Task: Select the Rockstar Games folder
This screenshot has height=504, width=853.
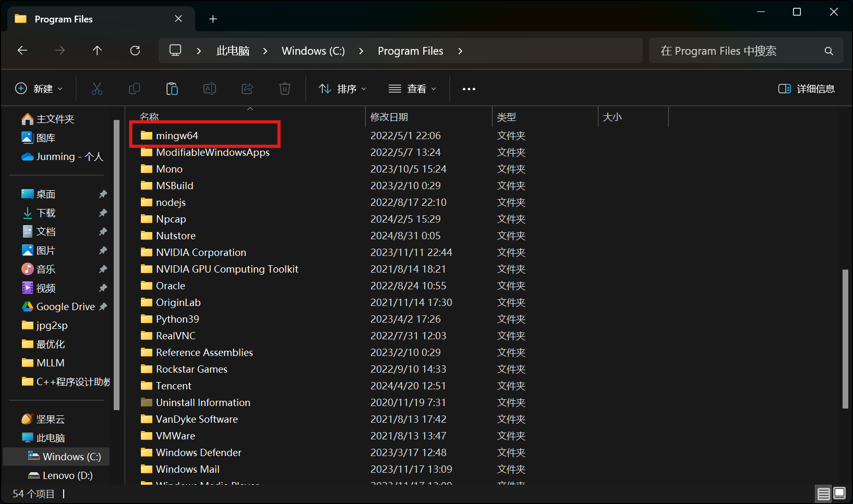Action: click(192, 369)
